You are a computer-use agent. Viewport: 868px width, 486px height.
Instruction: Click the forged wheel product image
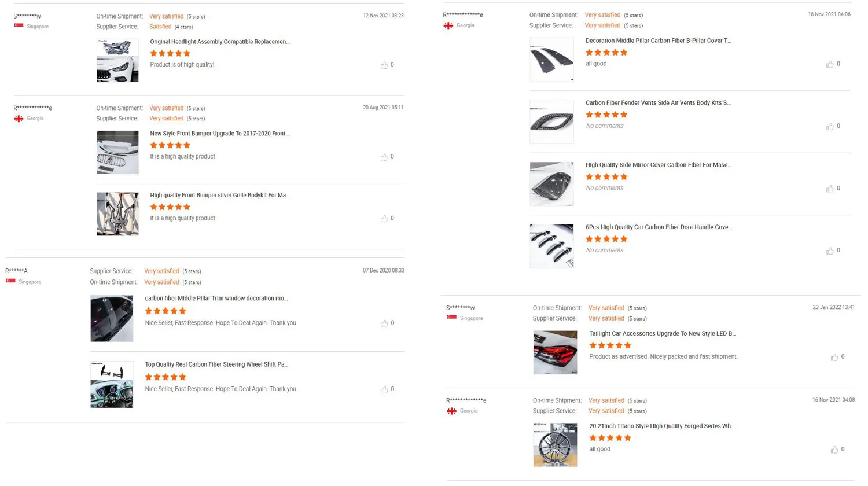coord(555,444)
